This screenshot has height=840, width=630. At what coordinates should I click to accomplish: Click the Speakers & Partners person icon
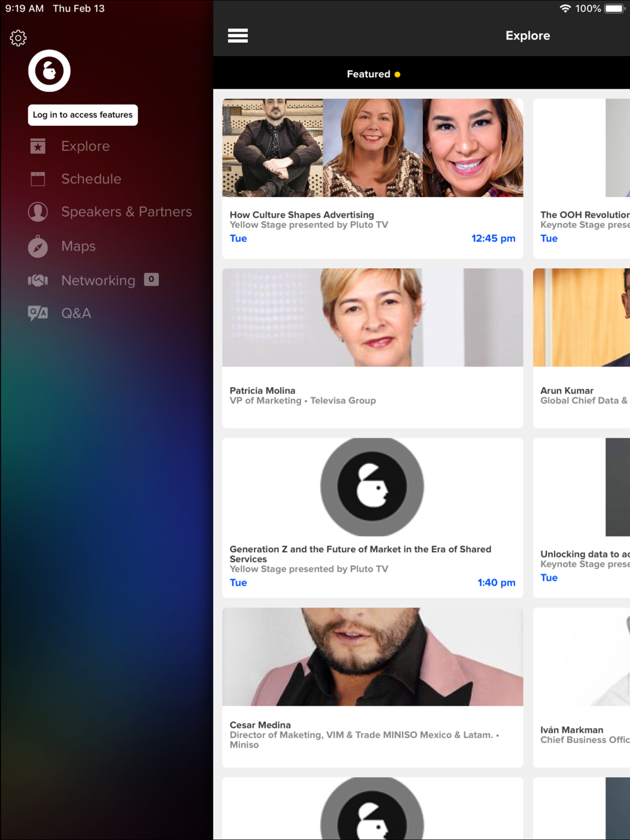pos(38,212)
